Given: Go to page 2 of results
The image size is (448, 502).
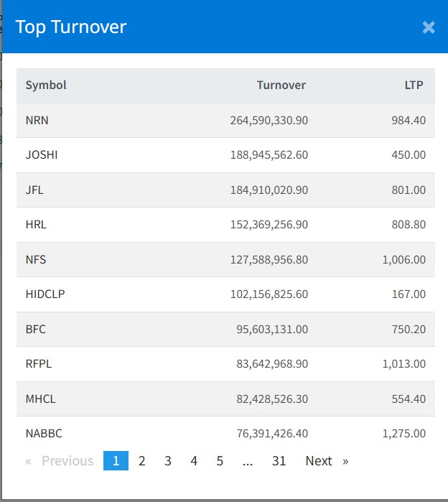Looking at the screenshot, I should click(x=142, y=461).
